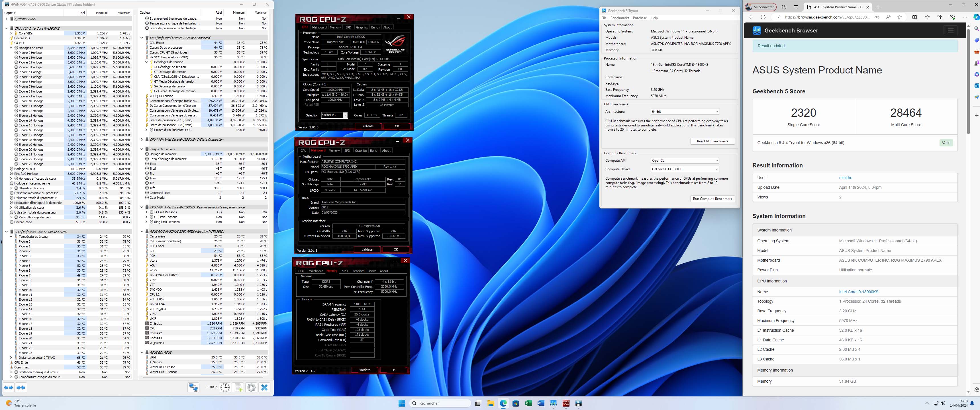
Task: Click Run Compute Benchmark in Geekbench
Action: point(712,198)
